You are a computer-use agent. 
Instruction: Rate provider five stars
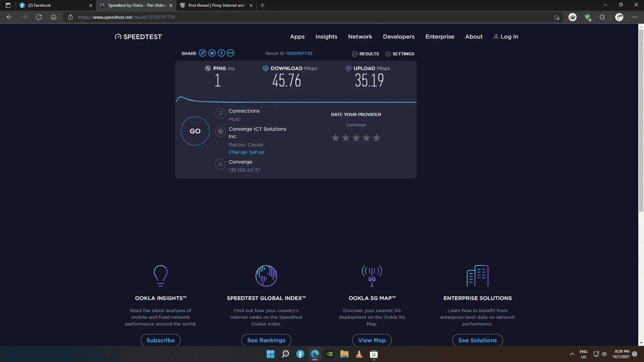[377, 138]
